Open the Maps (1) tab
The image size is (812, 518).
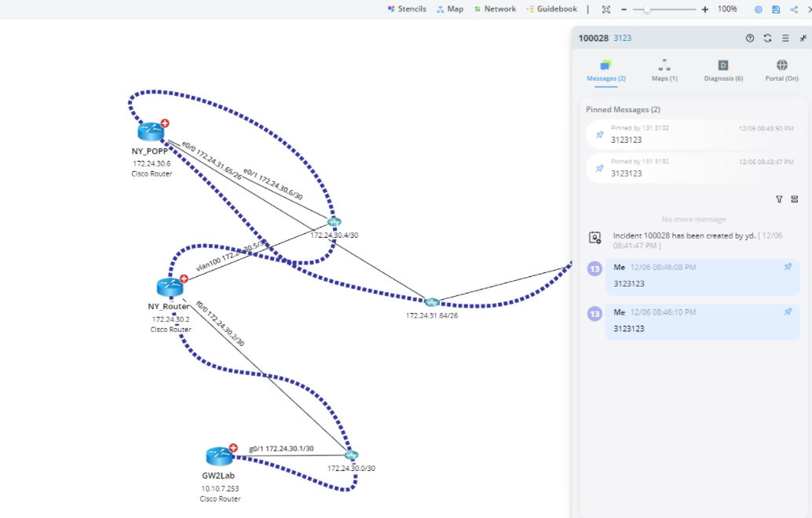pos(664,70)
